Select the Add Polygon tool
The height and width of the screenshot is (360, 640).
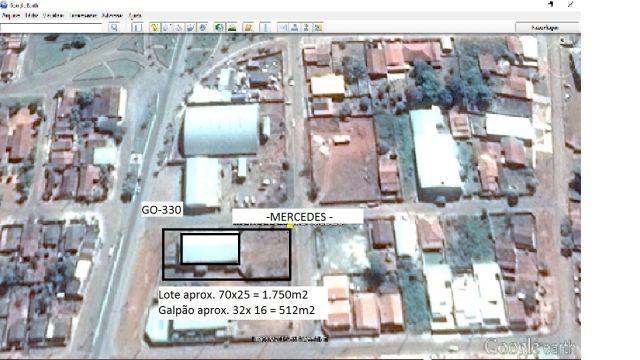pos(167,28)
